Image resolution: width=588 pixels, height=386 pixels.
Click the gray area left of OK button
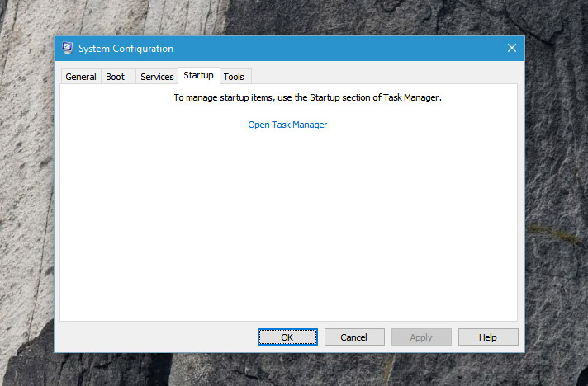157,337
